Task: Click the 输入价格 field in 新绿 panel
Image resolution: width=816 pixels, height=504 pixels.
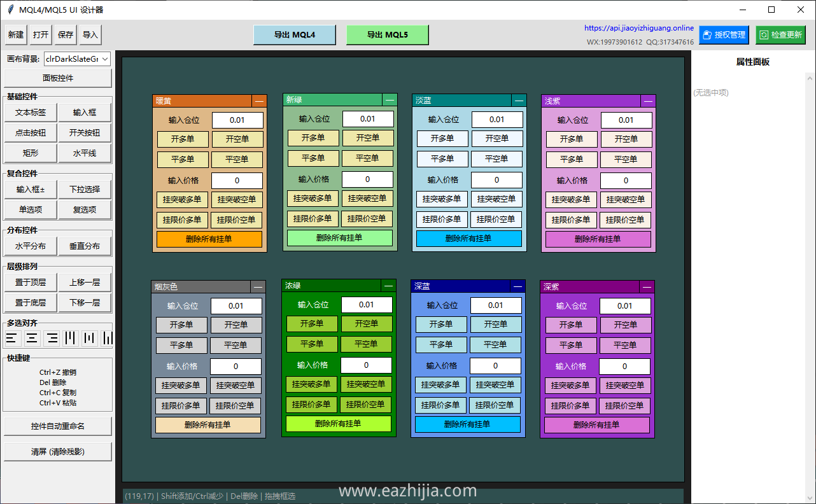Action: pos(367,179)
